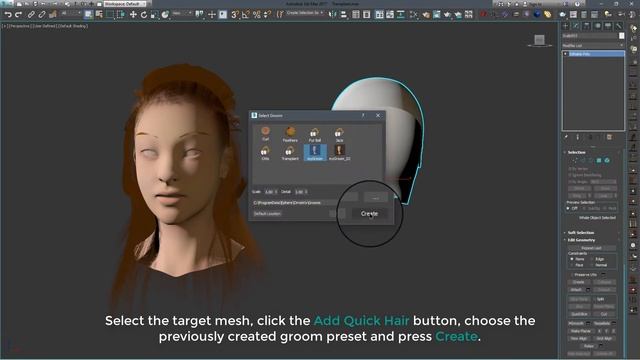Screen dimensions: 640x360
Task: Open help in Select Groom dialog
Action: (363, 116)
